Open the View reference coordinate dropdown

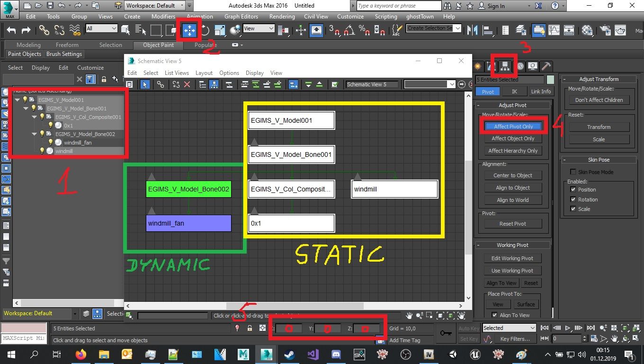point(259,28)
